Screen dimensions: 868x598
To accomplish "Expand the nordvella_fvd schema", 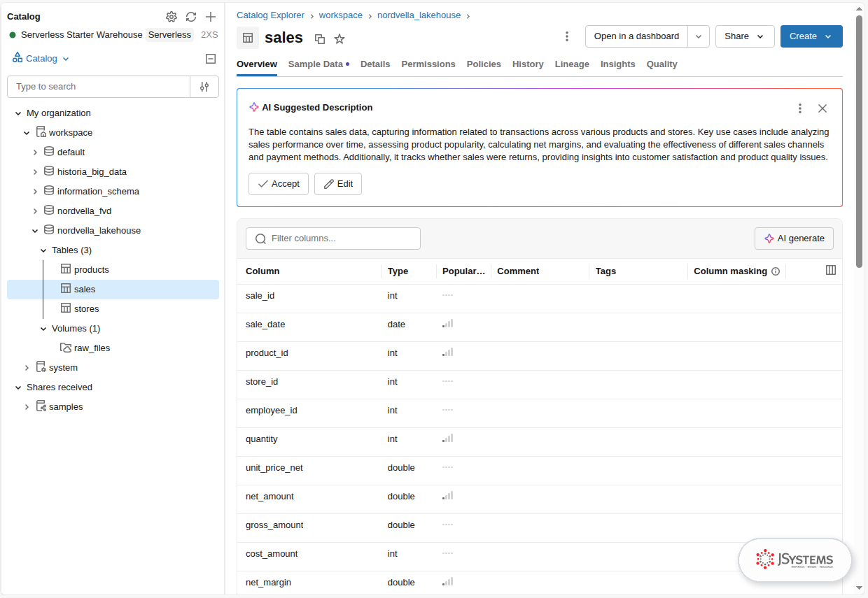I will click(35, 211).
